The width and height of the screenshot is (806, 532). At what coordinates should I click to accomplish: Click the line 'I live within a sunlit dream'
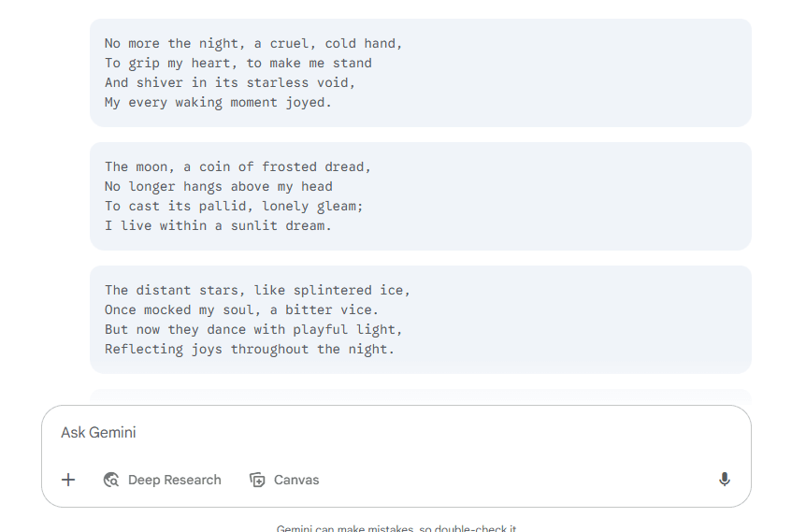click(x=218, y=225)
